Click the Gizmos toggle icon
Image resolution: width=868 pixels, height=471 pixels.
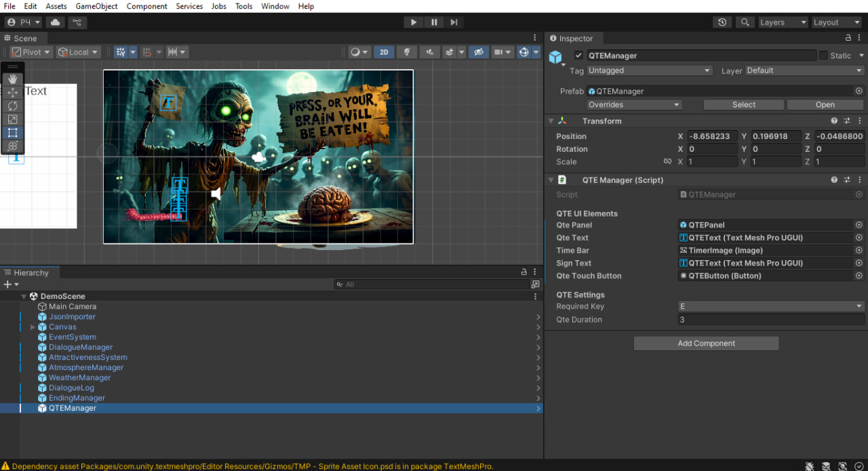point(524,52)
